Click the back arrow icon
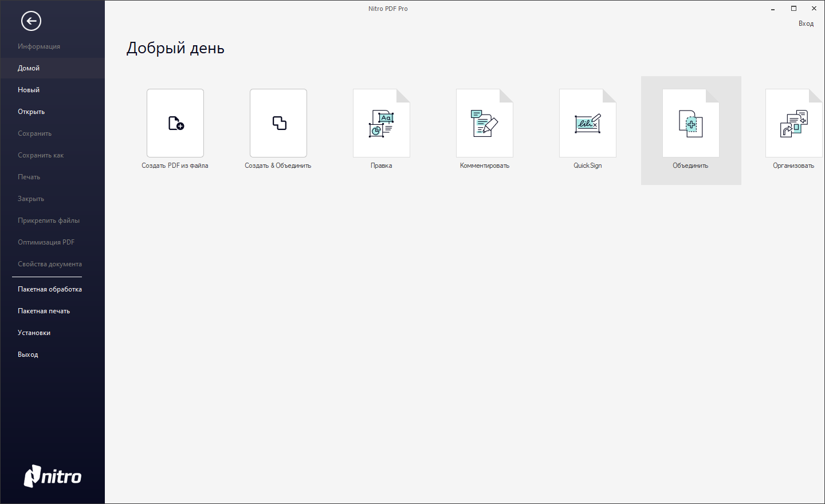 pyautogui.click(x=31, y=21)
